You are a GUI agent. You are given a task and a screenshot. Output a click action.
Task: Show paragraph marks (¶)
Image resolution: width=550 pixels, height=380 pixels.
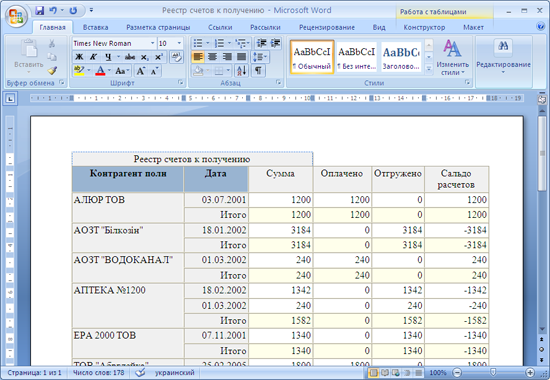pyautogui.click(x=258, y=71)
